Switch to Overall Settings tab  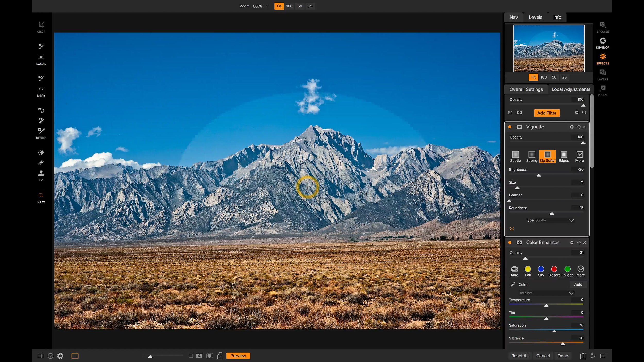526,89
